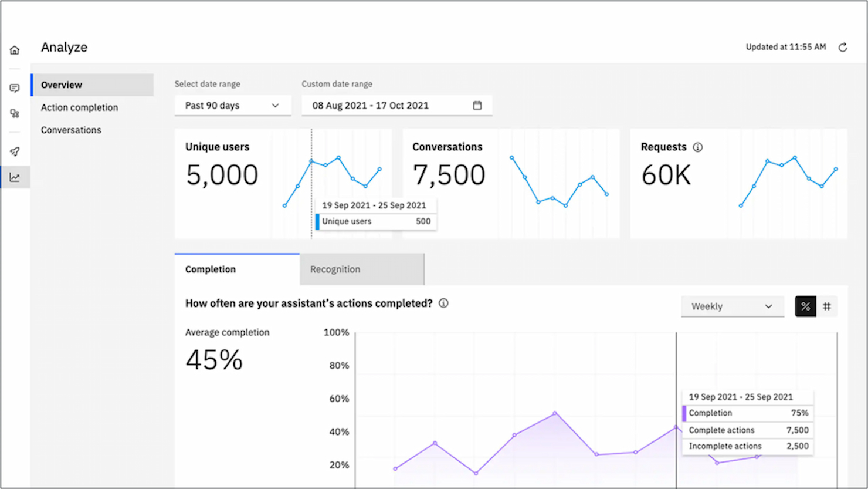Open Action completion from left menu
Image resolution: width=868 pixels, height=489 pixels.
79,107
